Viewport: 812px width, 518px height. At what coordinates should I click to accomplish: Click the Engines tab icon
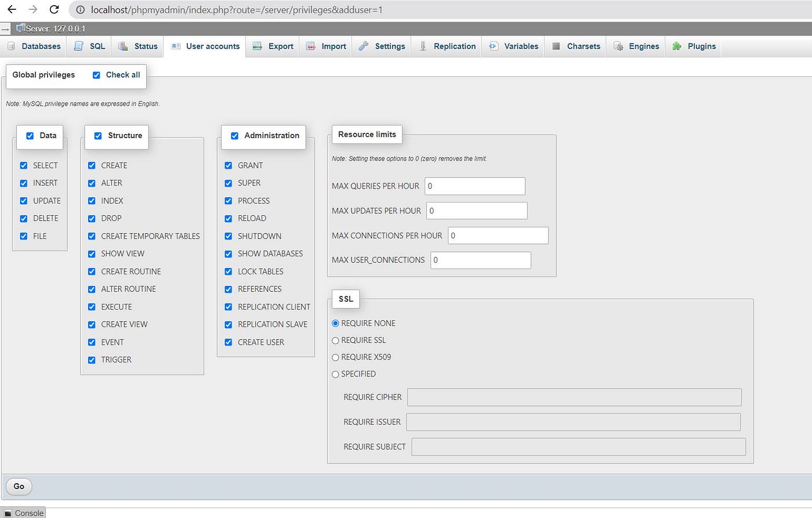[618, 46]
